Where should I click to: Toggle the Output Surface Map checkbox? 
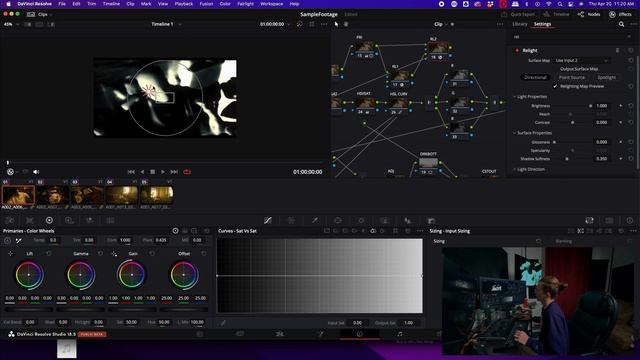point(555,69)
